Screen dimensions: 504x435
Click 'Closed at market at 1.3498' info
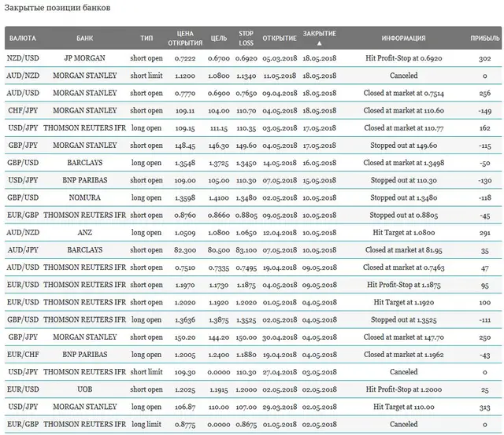404,163
